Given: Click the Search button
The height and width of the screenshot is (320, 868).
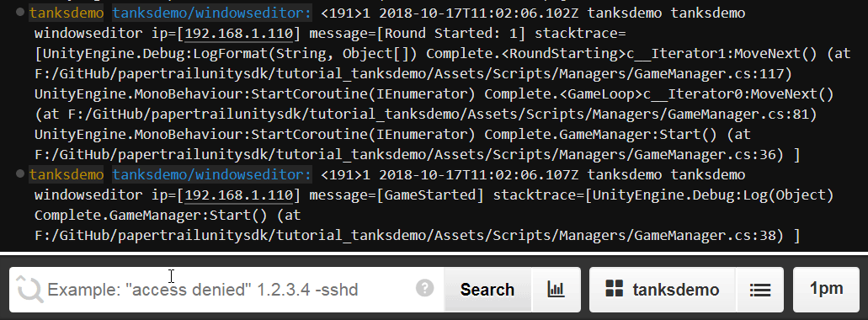Looking at the screenshot, I should tap(487, 290).
